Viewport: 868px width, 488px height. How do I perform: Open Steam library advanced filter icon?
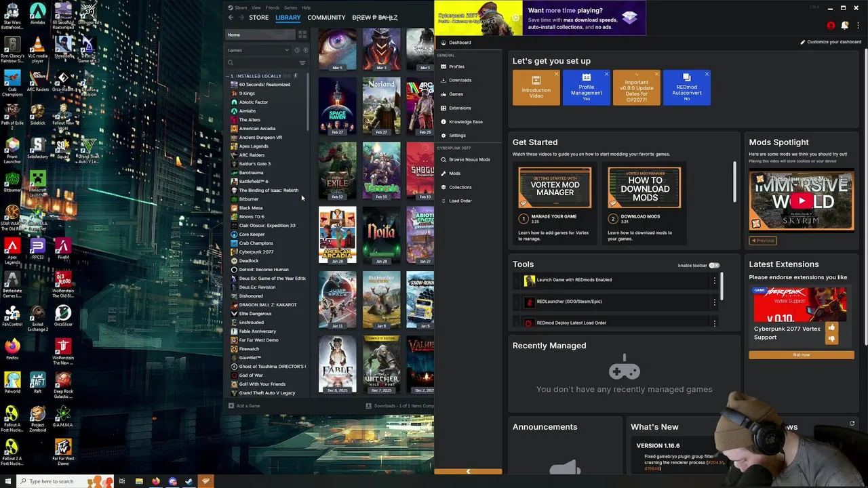point(302,63)
